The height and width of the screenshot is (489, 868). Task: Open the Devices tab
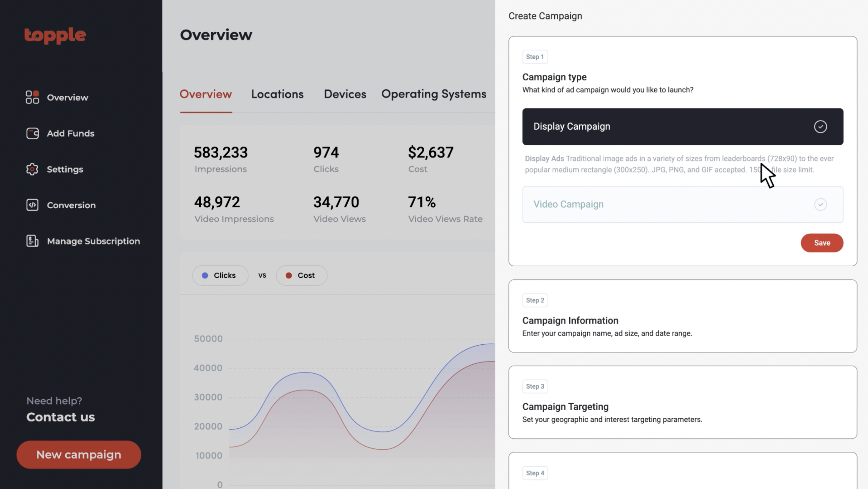coord(345,94)
